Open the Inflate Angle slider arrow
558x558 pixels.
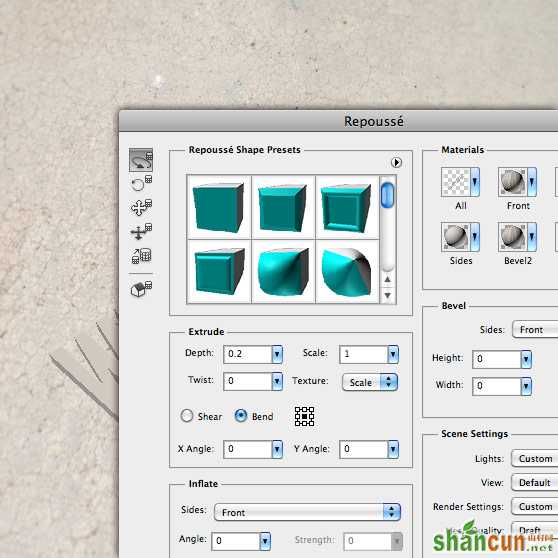coord(265,541)
